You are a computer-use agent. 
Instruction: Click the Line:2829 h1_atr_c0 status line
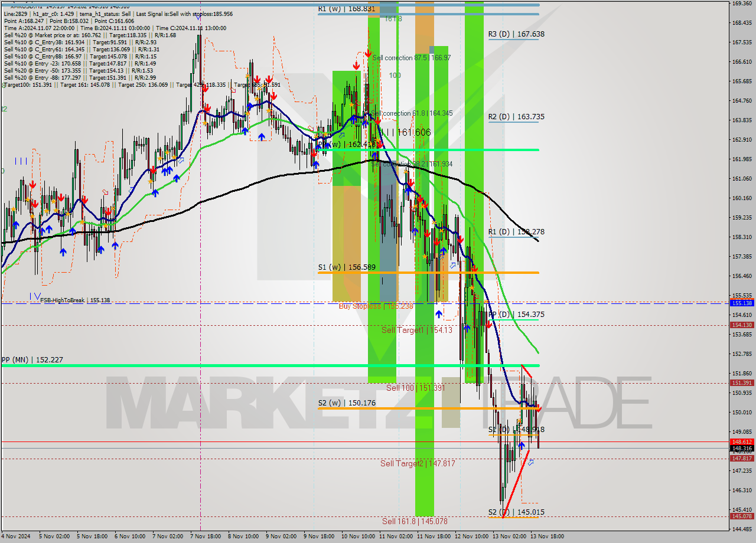(118, 14)
